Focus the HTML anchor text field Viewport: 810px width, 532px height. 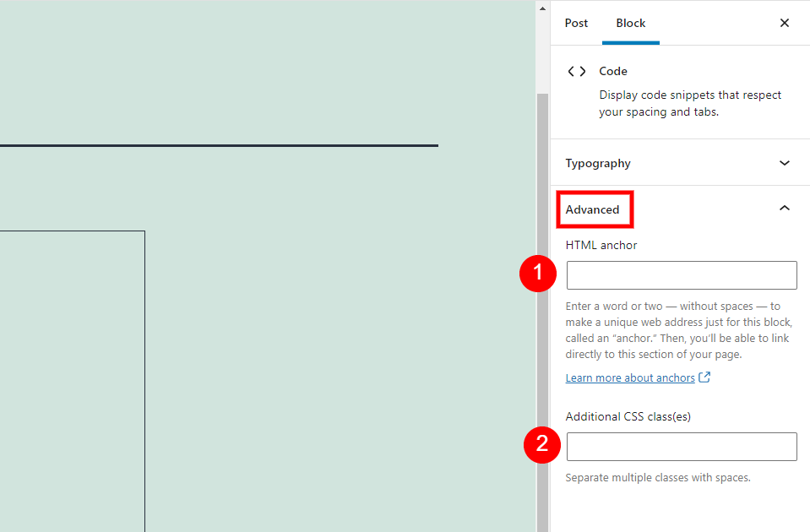pos(682,275)
